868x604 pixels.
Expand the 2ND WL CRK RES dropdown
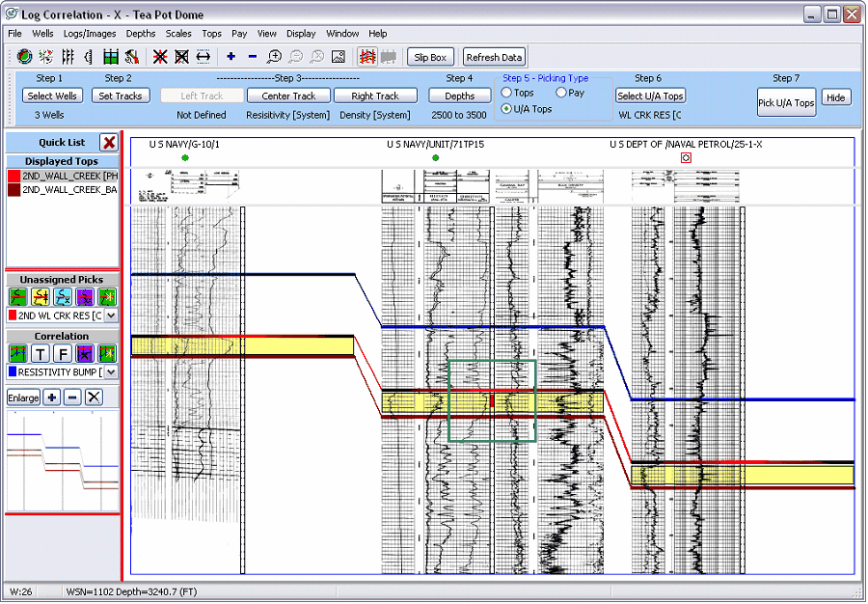(111, 316)
